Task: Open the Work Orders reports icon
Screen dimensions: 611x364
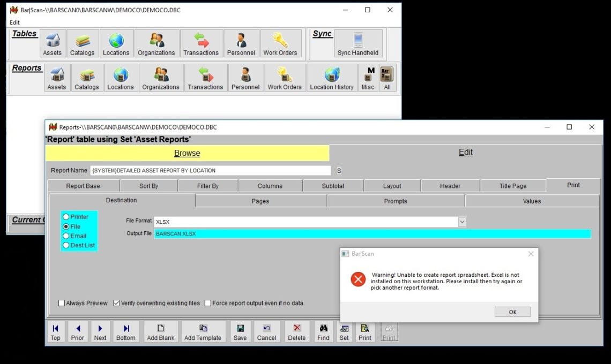Action: pos(285,78)
